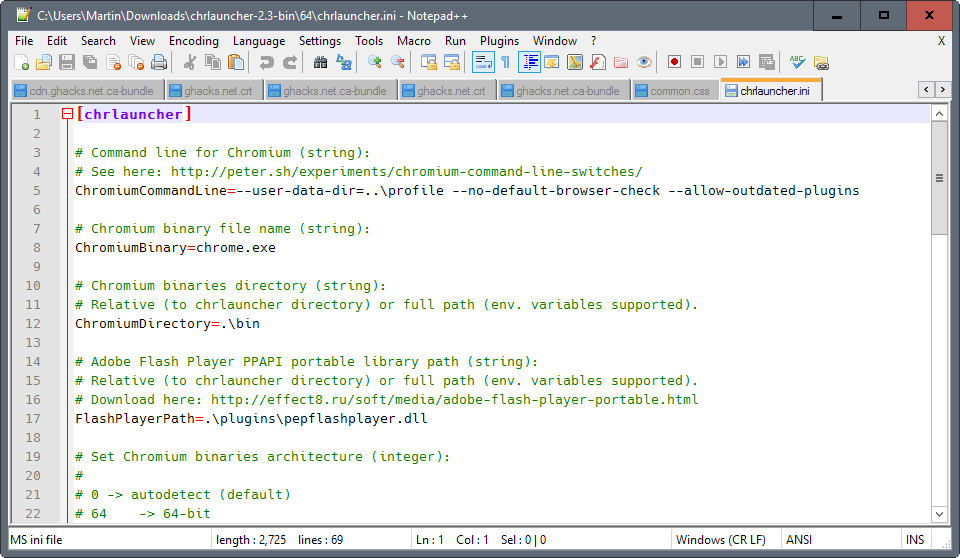Close the current document via toolbar
The image size is (960, 558).
tap(113, 62)
